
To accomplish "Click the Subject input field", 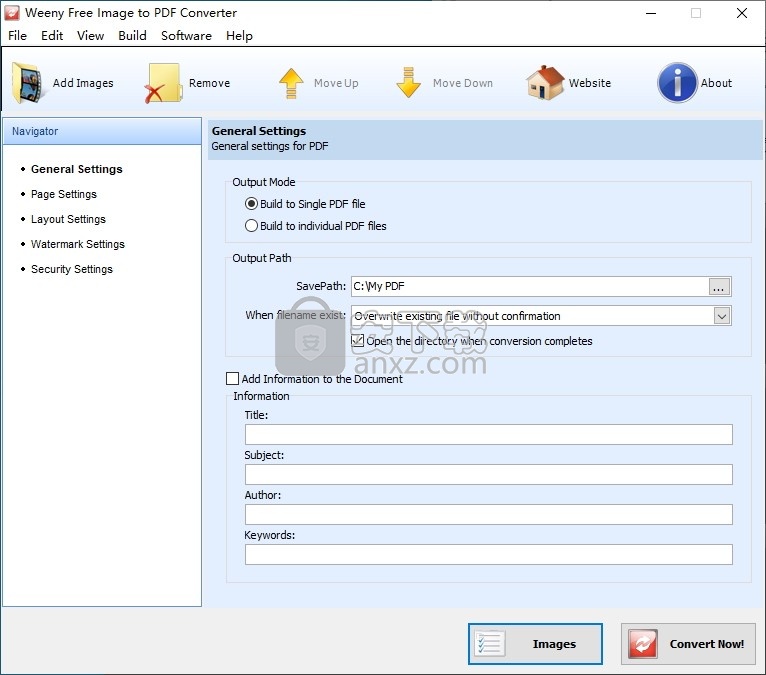I will pos(489,474).
